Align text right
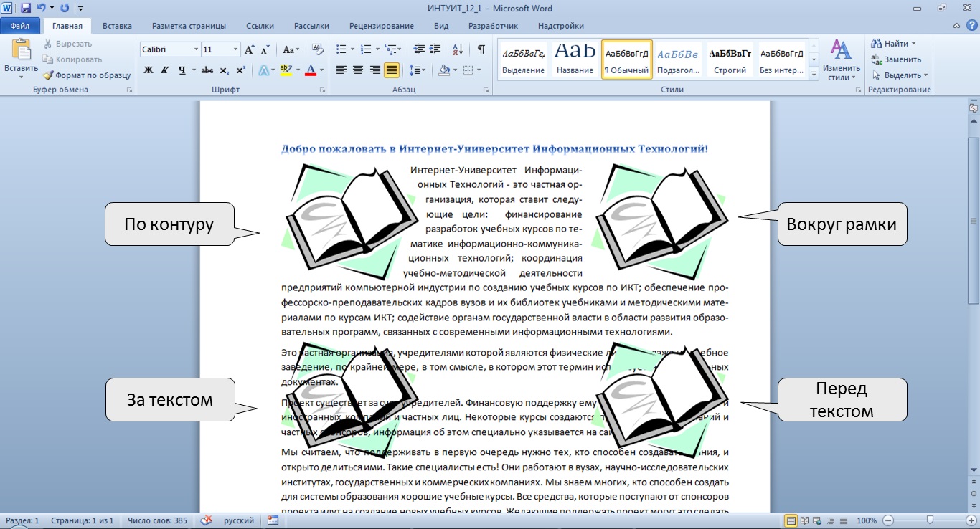Screen dimensions: 980x529 (374, 70)
